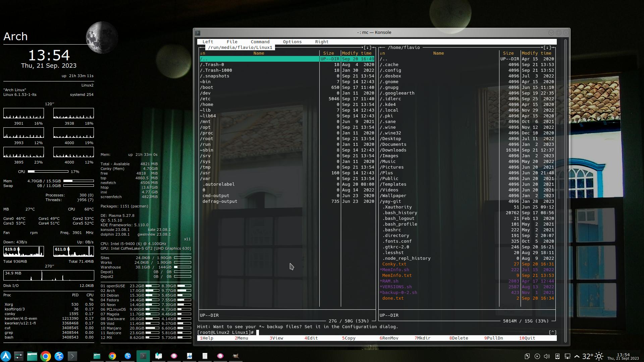Click the media player tray icon
The image size is (644, 362).
click(x=537, y=356)
